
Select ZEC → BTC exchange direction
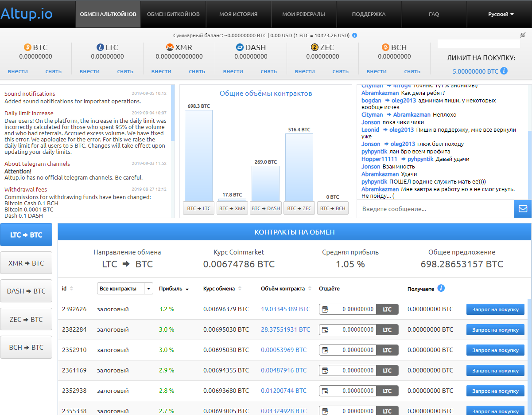(26, 319)
